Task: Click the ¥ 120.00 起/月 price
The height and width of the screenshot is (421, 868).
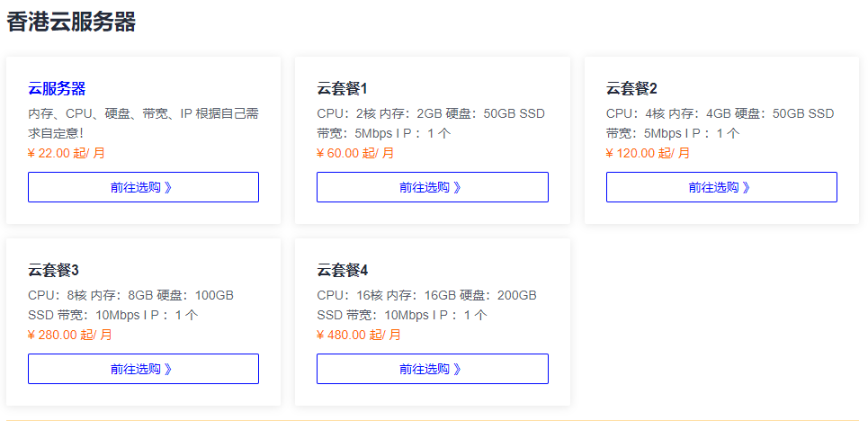Action: point(649,154)
